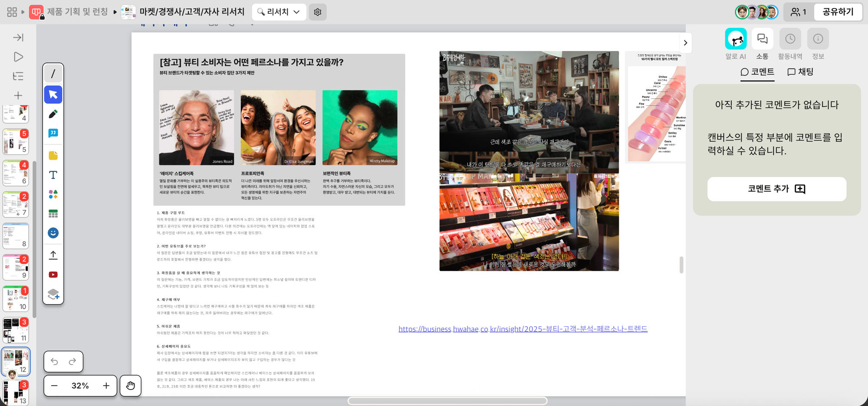Open the shapes tool
Viewport: 868px width, 406px height.
click(53, 194)
